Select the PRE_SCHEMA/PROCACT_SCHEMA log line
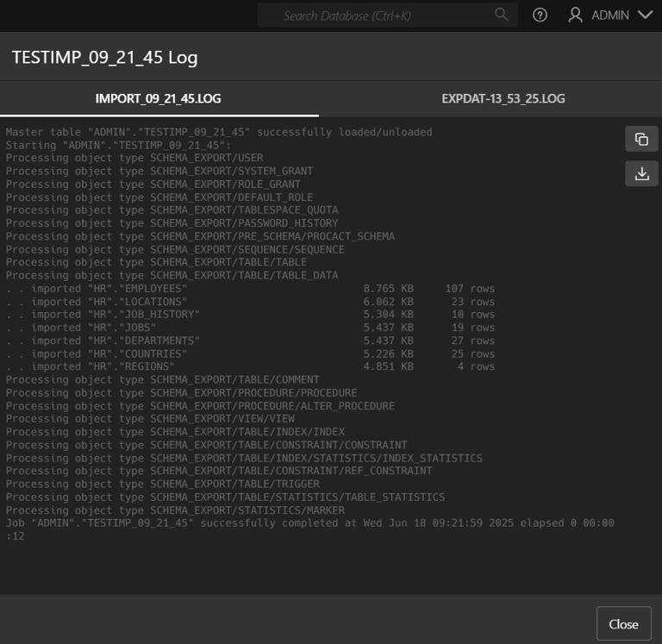The image size is (662, 644). point(200,236)
